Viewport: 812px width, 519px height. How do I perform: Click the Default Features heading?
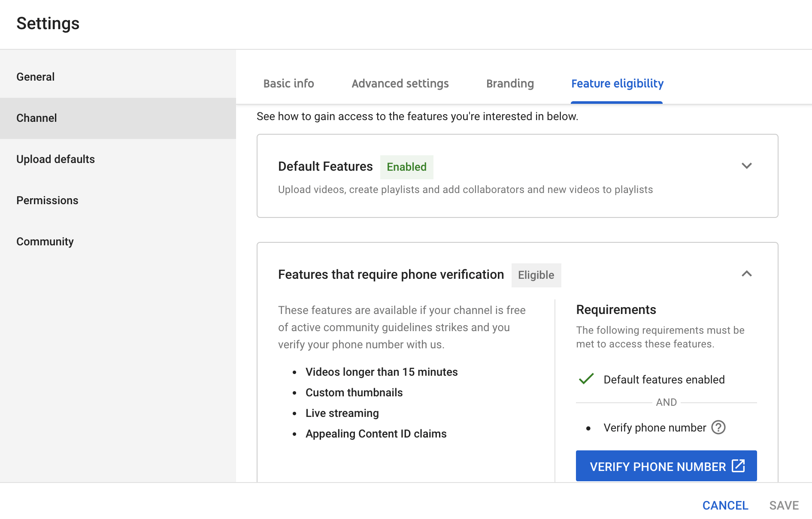point(325,166)
